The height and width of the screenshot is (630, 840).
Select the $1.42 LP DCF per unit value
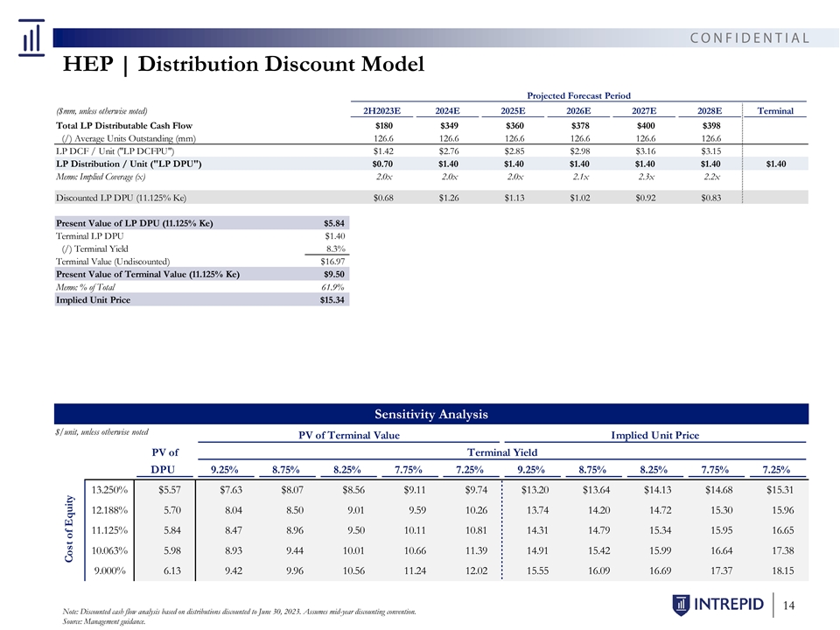(383, 151)
